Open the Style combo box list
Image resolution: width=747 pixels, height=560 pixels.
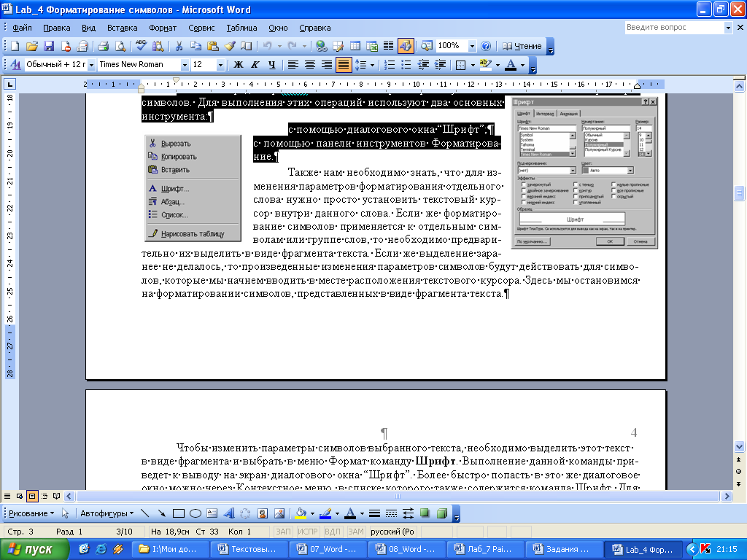91,64
